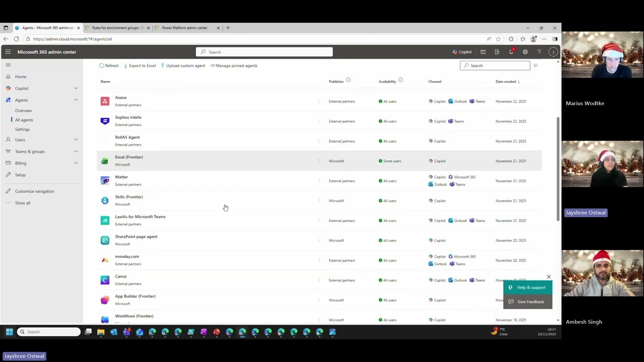Focus the agents list search field
The image size is (644, 362).
(x=495, y=65)
